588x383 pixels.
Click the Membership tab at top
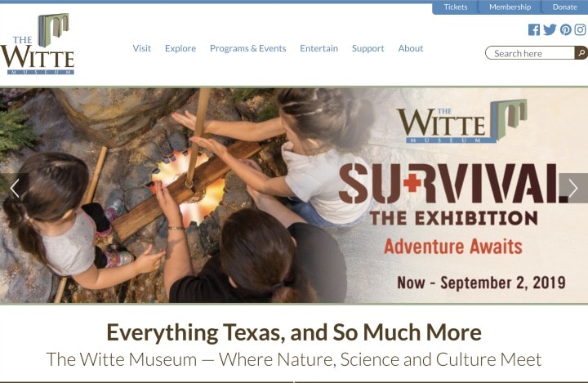click(510, 7)
